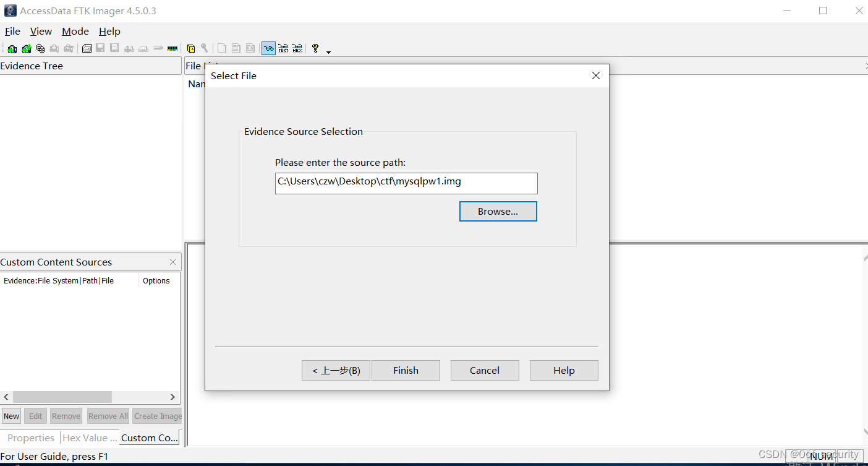Open the File menu

(12, 31)
